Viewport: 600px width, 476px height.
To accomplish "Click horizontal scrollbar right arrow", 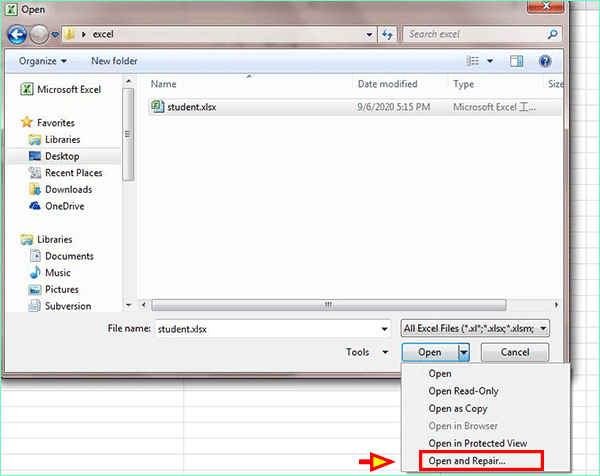I will tap(556, 305).
